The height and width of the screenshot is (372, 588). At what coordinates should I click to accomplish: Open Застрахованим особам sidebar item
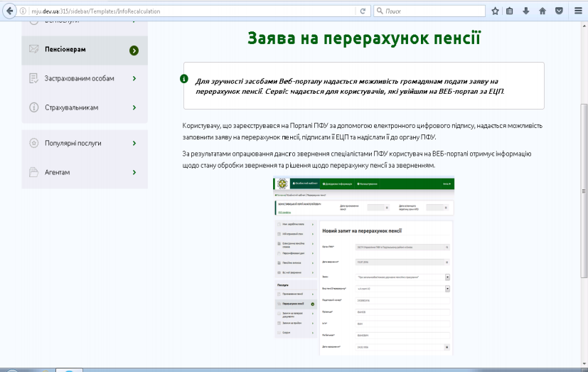(x=85, y=78)
